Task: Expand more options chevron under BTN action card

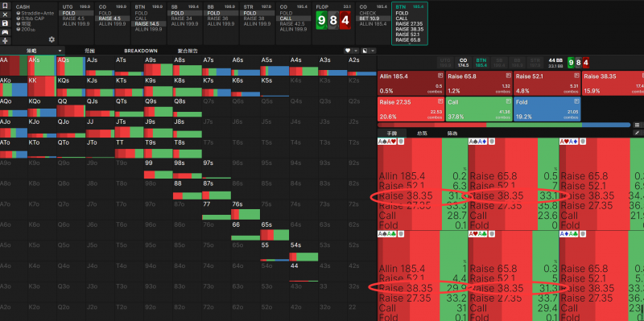Action: (410, 43)
